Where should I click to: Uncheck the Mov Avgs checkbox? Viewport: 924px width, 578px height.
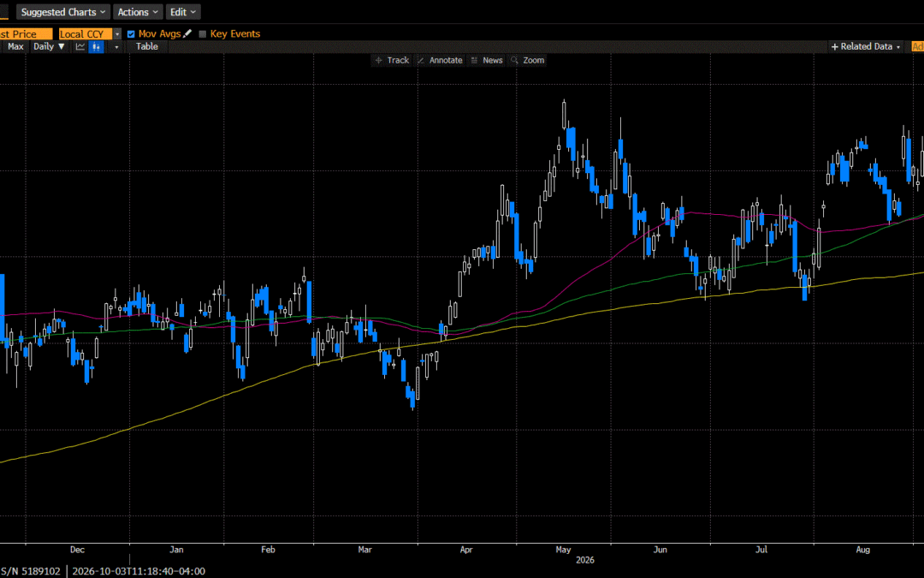pos(131,34)
